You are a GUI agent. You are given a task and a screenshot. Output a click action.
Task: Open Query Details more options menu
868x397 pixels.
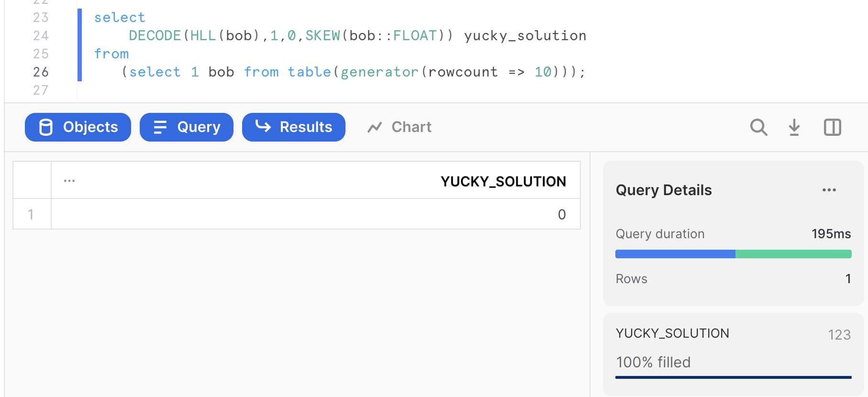[829, 190]
